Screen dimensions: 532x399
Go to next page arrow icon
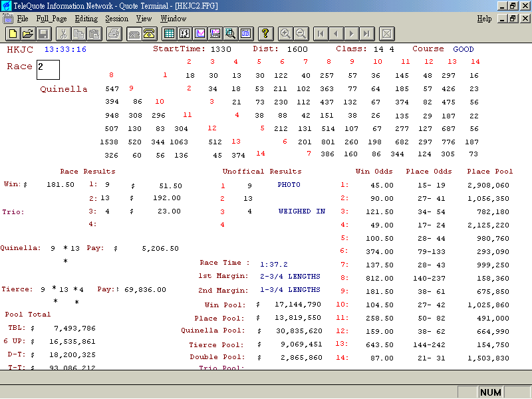click(351, 34)
